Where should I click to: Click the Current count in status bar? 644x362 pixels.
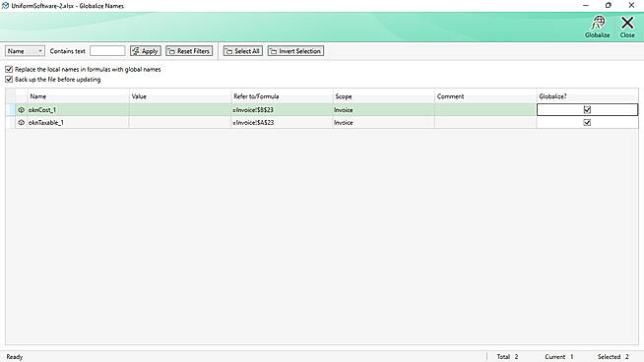[x=559, y=357]
